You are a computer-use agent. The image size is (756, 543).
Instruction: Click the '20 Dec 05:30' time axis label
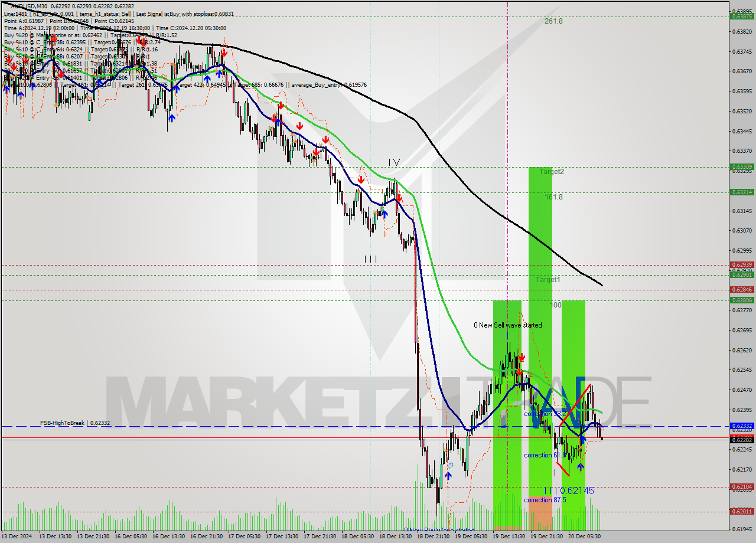pyautogui.click(x=585, y=536)
